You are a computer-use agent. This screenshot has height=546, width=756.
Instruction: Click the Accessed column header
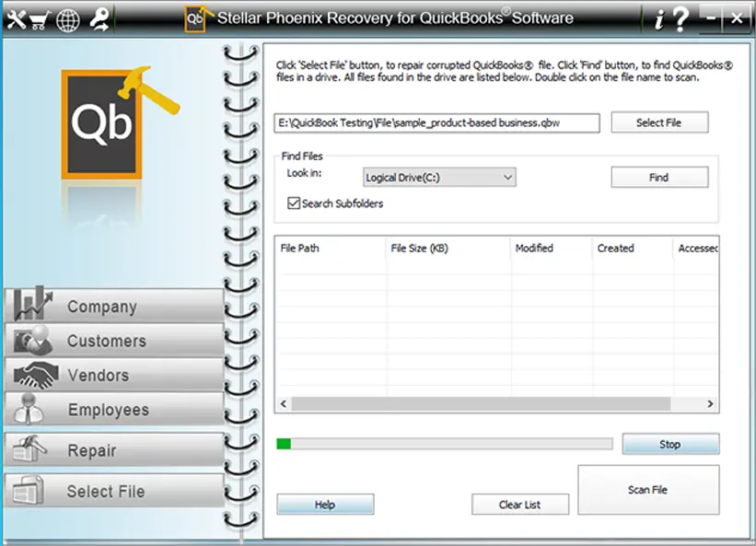pos(696,249)
